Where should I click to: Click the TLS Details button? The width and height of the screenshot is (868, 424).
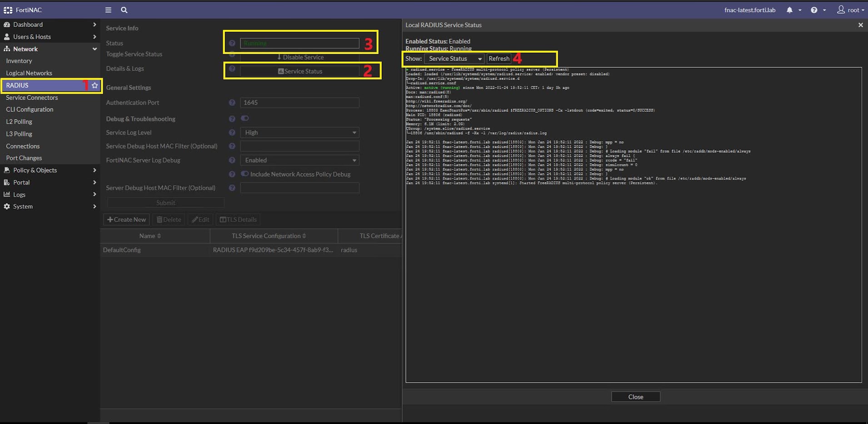coord(238,219)
